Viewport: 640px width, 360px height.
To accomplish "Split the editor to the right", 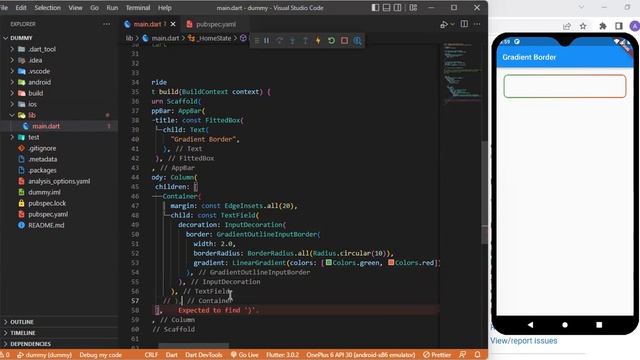I will point(464,24).
